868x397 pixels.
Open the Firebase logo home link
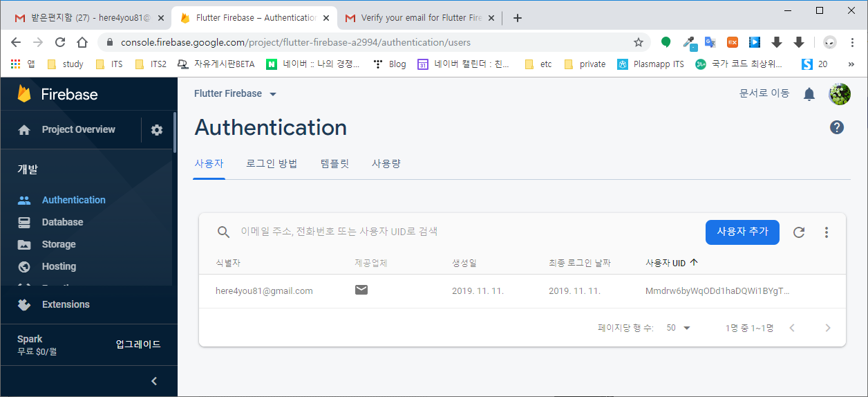pos(58,94)
